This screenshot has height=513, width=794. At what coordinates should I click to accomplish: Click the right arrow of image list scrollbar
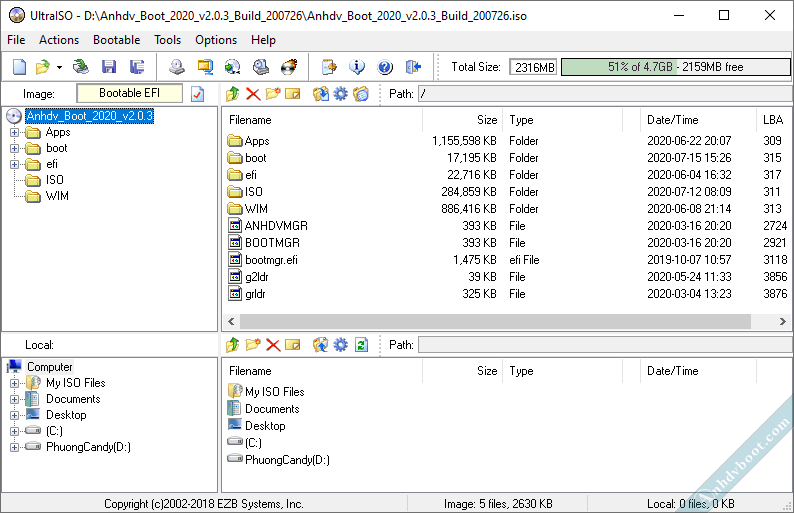(x=782, y=321)
